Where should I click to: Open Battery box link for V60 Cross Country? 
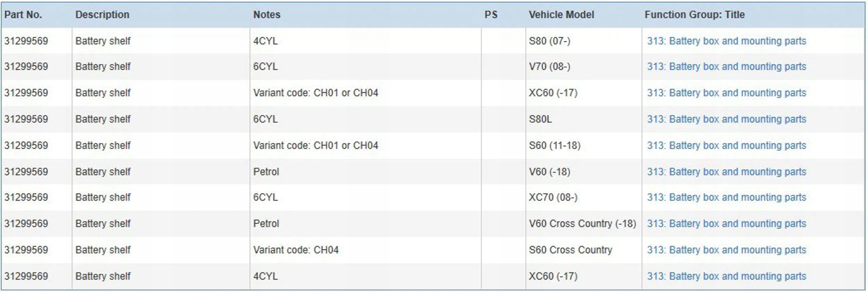click(x=726, y=224)
